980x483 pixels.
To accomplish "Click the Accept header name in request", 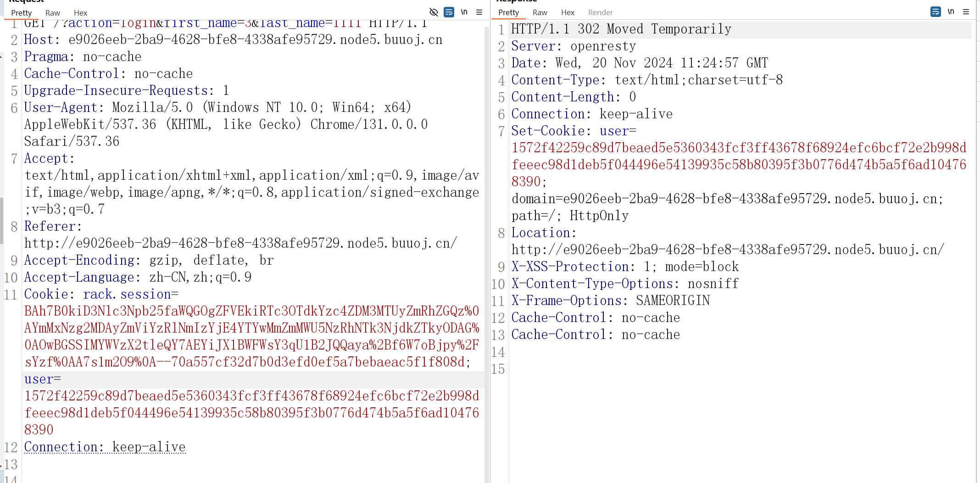I will point(46,159).
